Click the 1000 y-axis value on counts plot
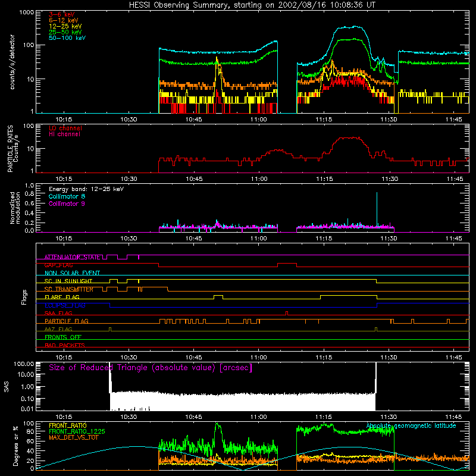Viewport: 476px width, 476px height. [26, 12]
